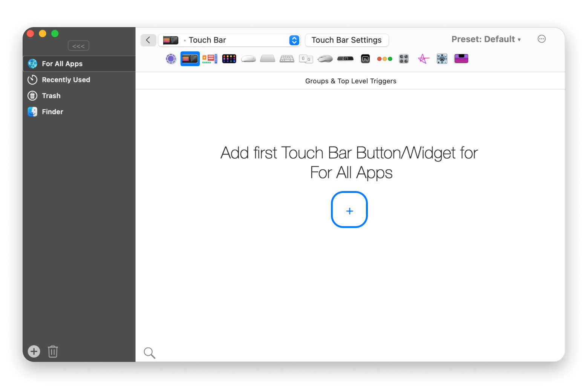Select the four-knobs MIDI trigger icon
The width and height of the screenshot is (588, 392).
tap(404, 59)
